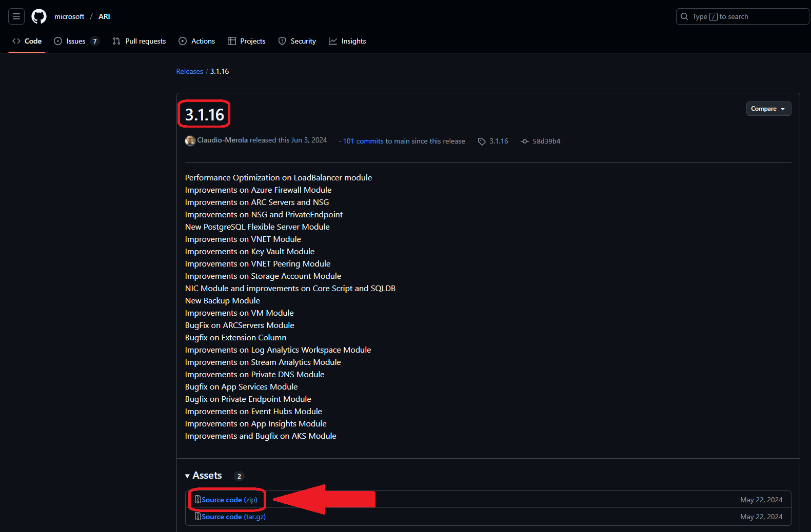Open the 101 commits link
Viewport: 811px width, 532px height.
point(363,141)
